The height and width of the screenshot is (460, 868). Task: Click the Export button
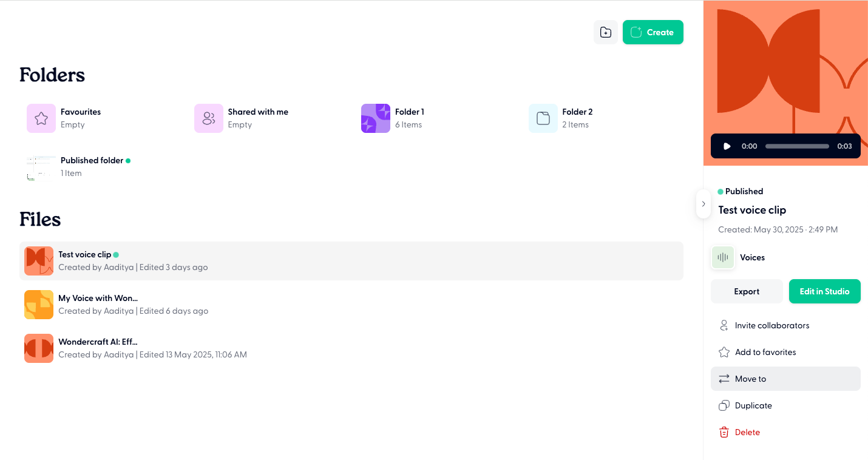pos(747,291)
